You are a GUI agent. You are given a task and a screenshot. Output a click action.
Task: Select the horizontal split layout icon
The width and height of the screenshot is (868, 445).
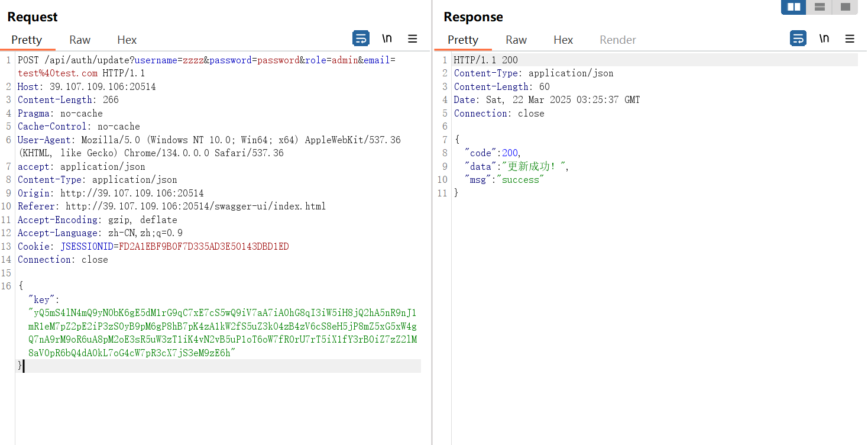click(x=819, y=7)
